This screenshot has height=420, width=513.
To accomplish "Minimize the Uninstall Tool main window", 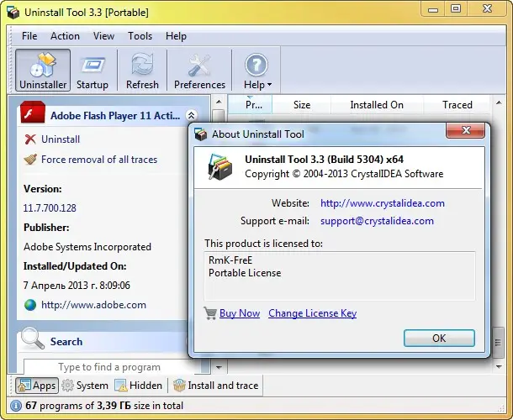I will (x=433, y=8).
